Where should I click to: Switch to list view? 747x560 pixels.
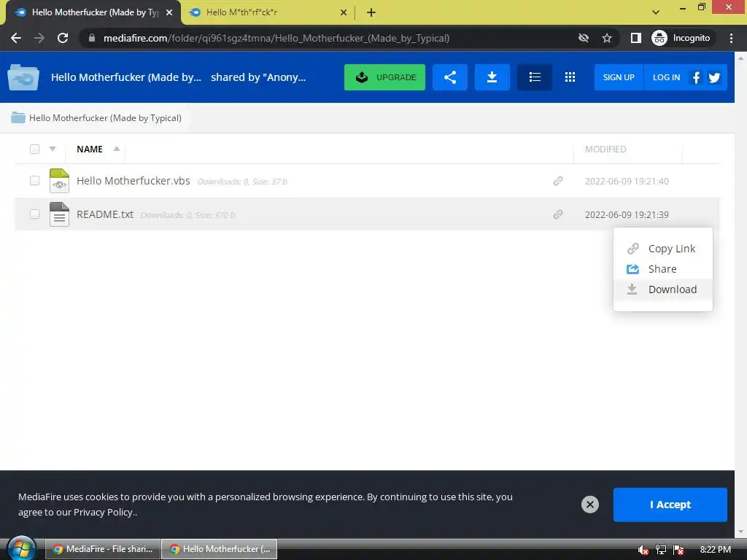tap(535, 77)
